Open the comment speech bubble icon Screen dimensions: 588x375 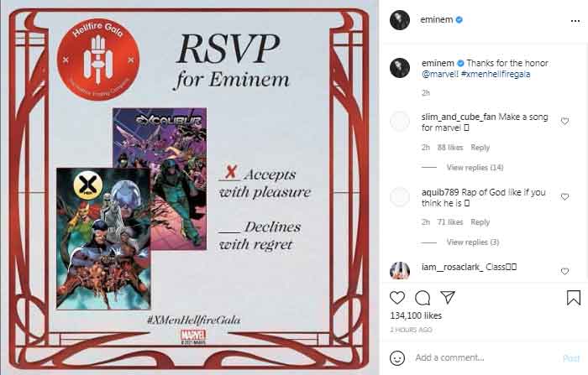point(423,298)
